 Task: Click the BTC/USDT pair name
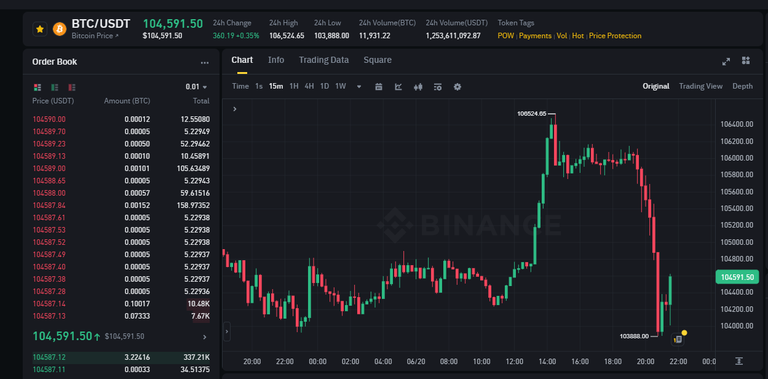[x=101, y=24]
